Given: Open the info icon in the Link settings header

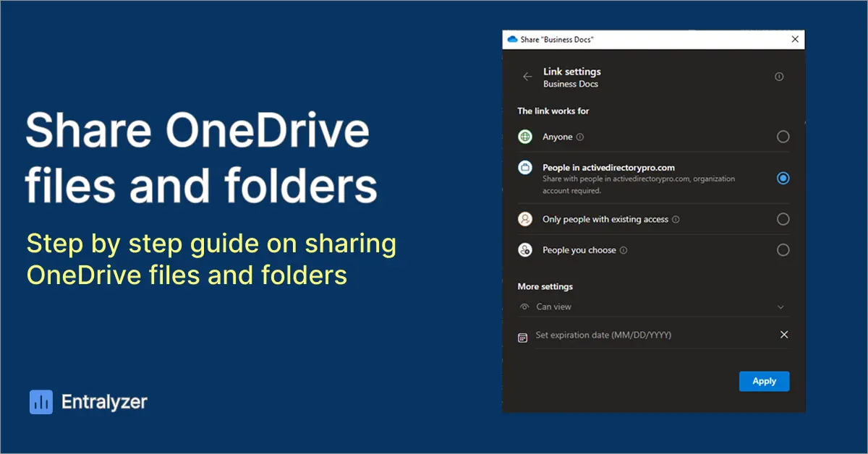Looking at the screenshot, I should (x=779, y=77).
